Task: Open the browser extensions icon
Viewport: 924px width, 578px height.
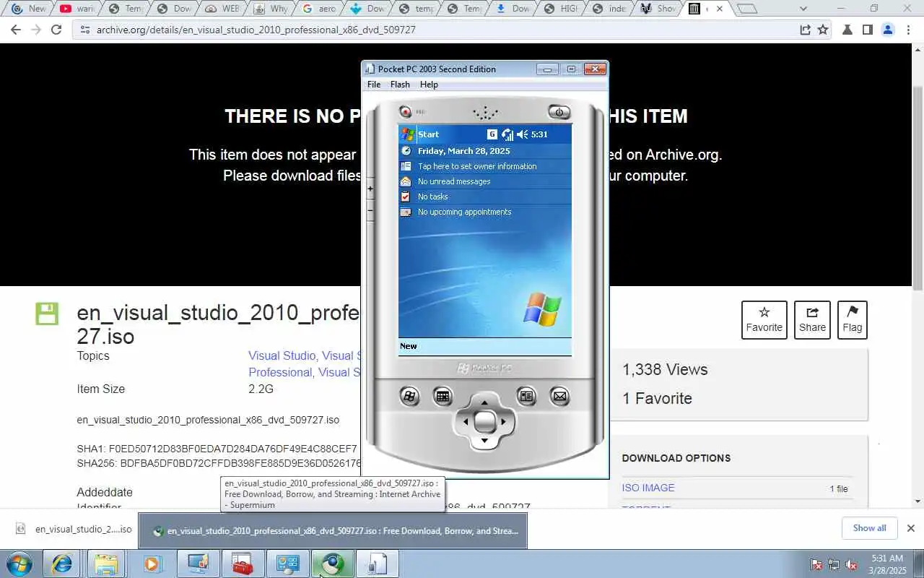Action: point(847,30)
